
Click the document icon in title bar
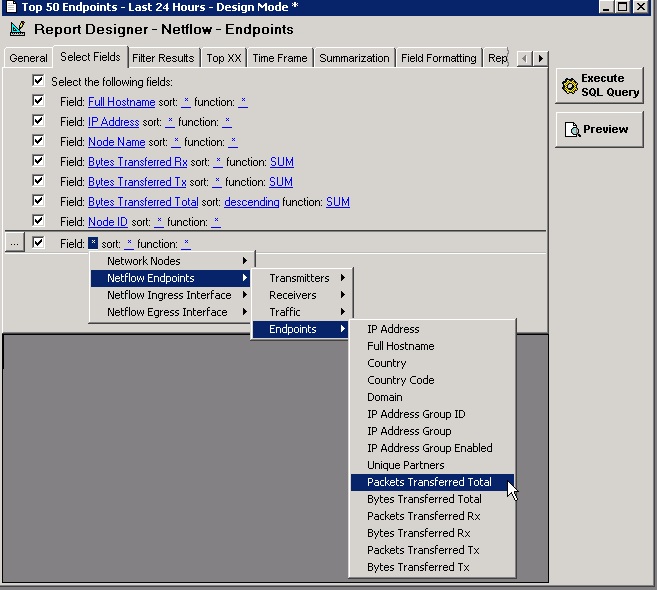11,7
